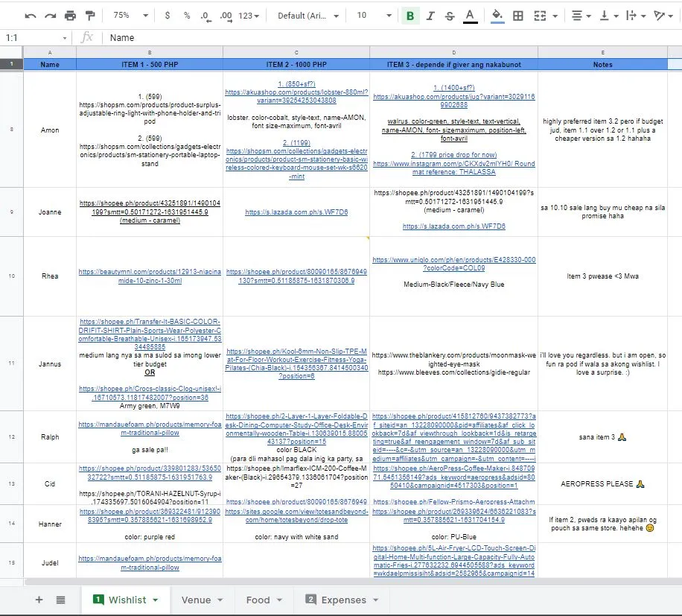682x616 pixels.
Task: Open Joanne's lazada link in ITEM 2
Action: 296,212
